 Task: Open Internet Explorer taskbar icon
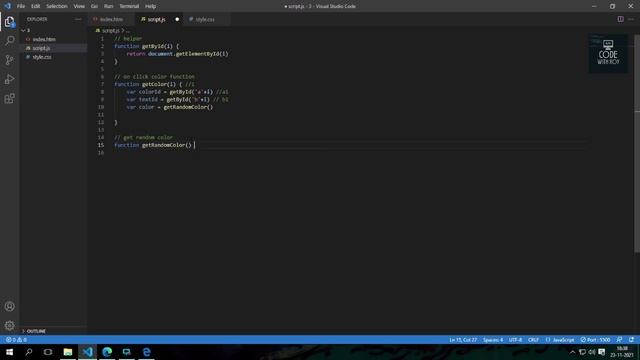click(147, 352)
